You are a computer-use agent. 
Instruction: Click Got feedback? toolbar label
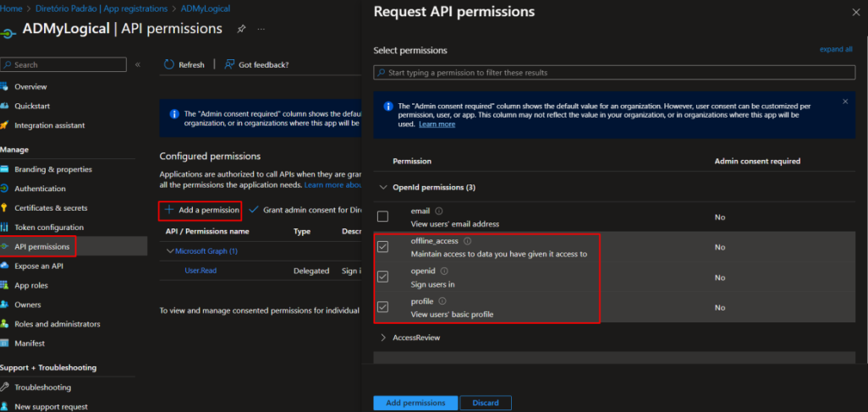[x=263, y=65]
